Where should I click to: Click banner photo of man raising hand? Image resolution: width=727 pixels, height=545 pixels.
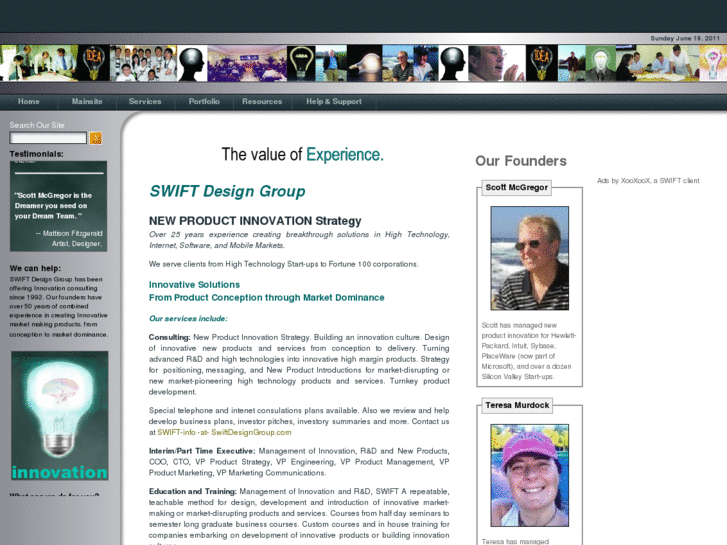(497, 64)
